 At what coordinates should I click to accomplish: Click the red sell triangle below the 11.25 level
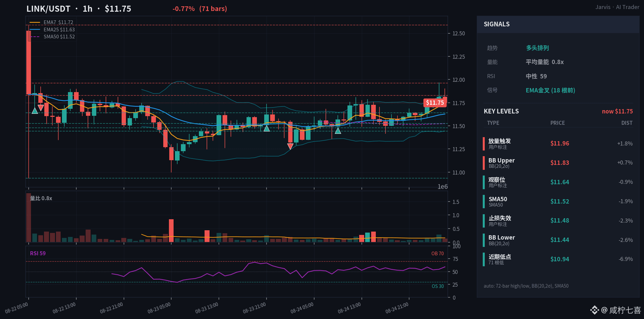(x=290, y=146)
